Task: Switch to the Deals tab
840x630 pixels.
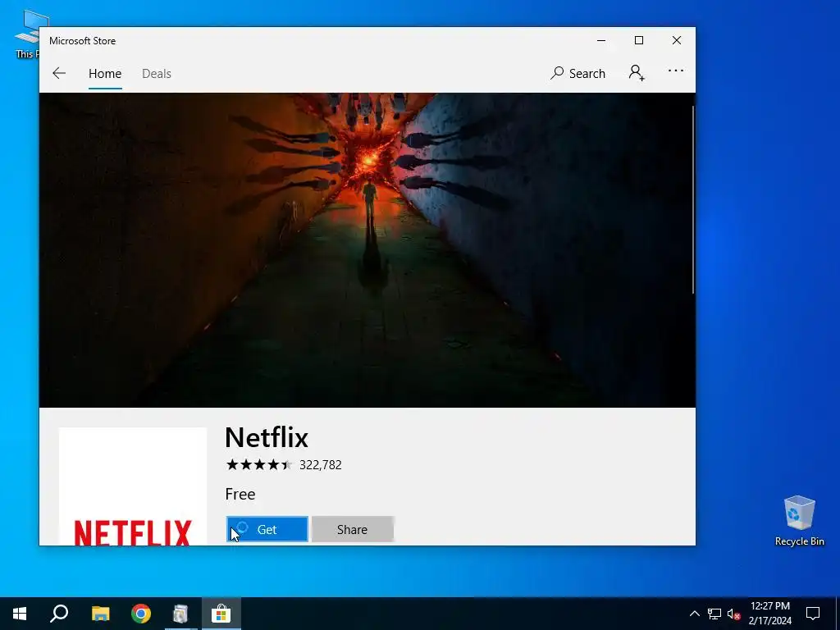Action: coord(157,73)
